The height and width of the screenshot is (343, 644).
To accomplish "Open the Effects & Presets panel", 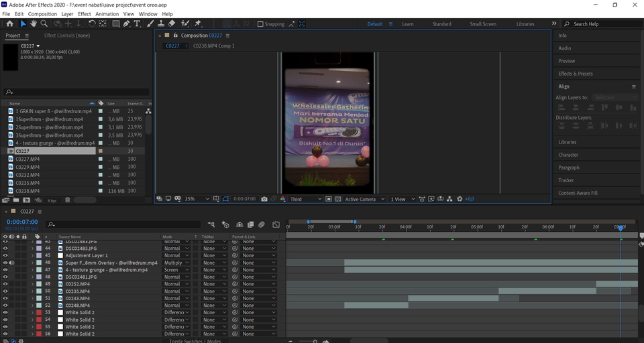I will (576, 74).
